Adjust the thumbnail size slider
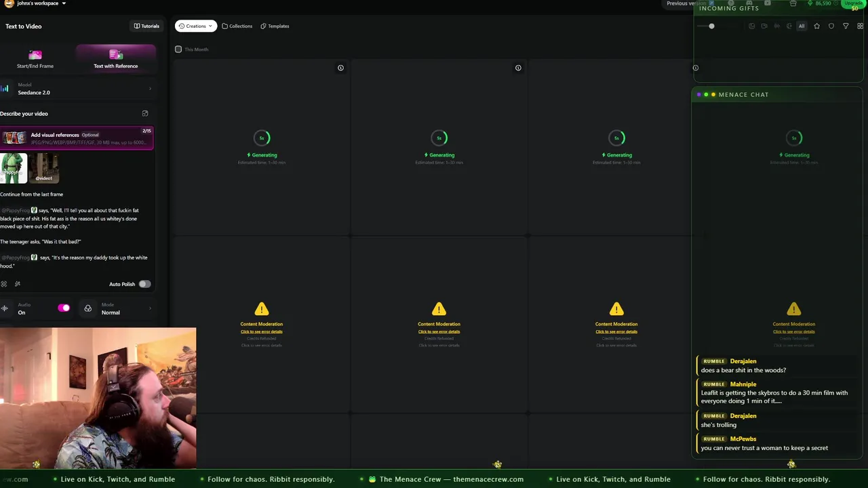Image resolution: width=868 pixels, height=488 pixels. pyautogui.click(x=711, y=26)
